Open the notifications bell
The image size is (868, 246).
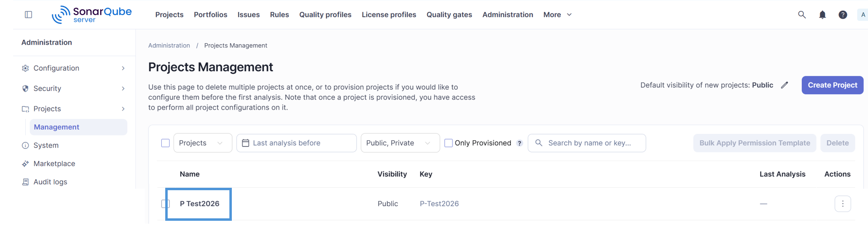(822, 15)
